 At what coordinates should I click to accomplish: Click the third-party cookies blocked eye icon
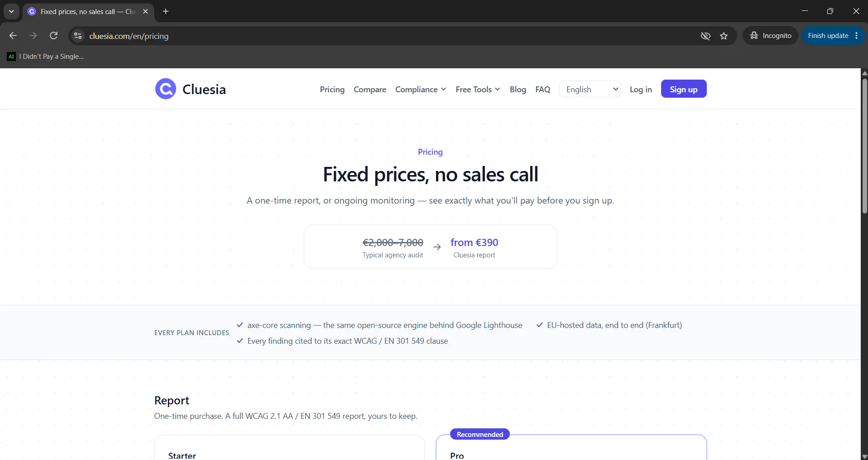tap(705, 36)
